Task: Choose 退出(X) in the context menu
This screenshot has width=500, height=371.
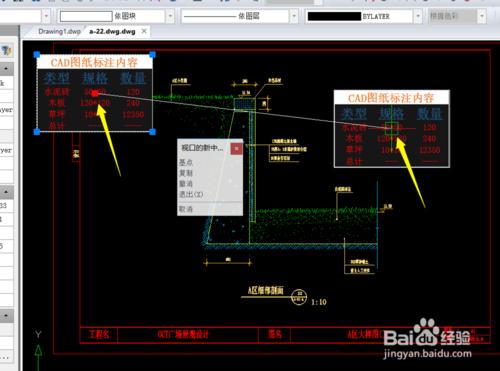Action: coord(191,194)
